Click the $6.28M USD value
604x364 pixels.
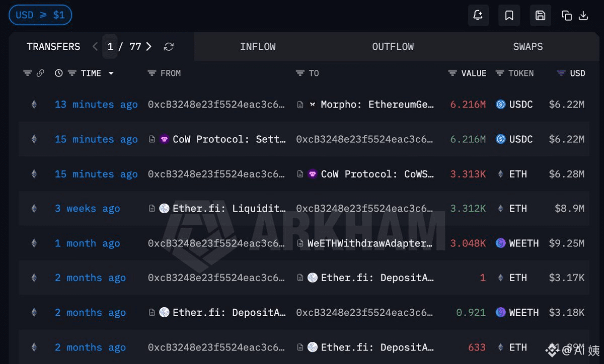[567, 174]
